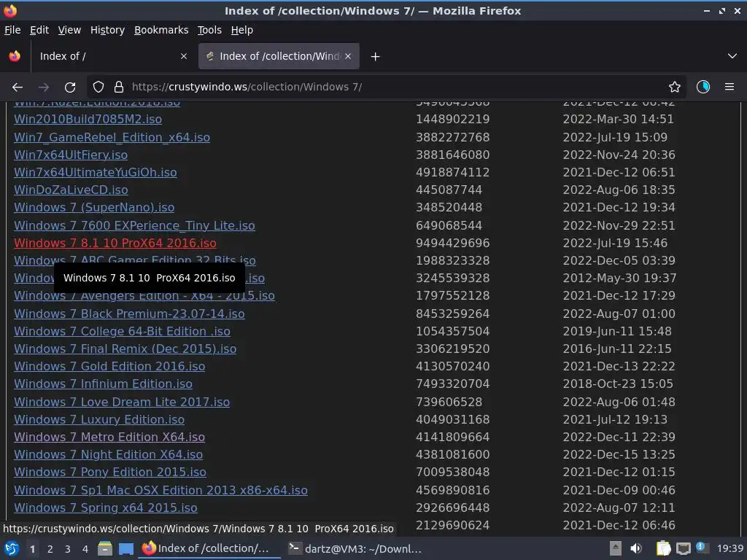Image resolution: width=747 pixels, height=560 pixels.
Task: Open clipboard manager tray icon
Action: pyautogui.click(x=663, y=549)
